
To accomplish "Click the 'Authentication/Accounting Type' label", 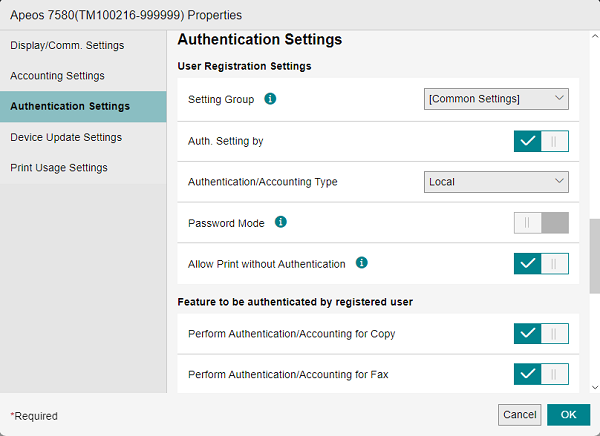I will [262, 182].
